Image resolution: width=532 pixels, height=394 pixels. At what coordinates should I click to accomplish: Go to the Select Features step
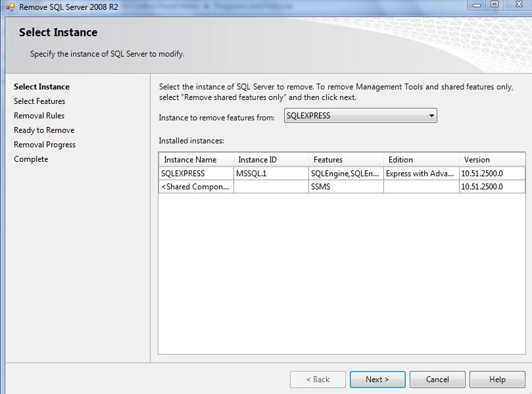tap(39, 101)
